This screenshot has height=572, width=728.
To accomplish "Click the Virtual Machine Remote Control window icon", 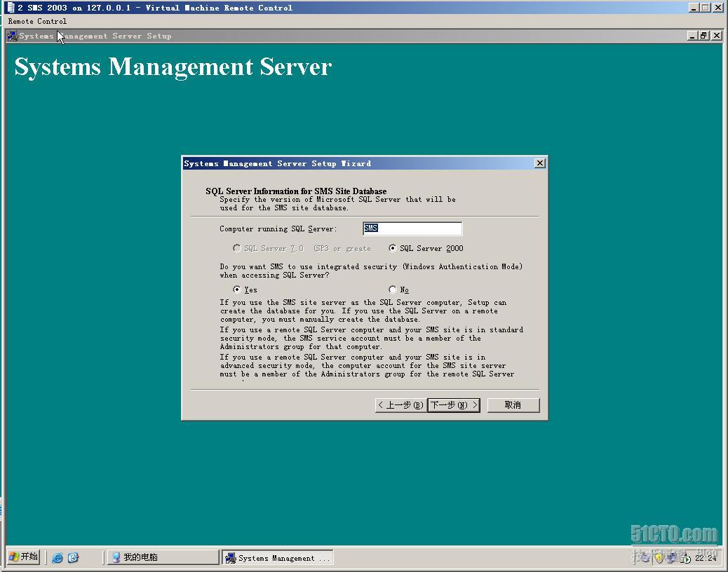I will [x=11, y=8].
